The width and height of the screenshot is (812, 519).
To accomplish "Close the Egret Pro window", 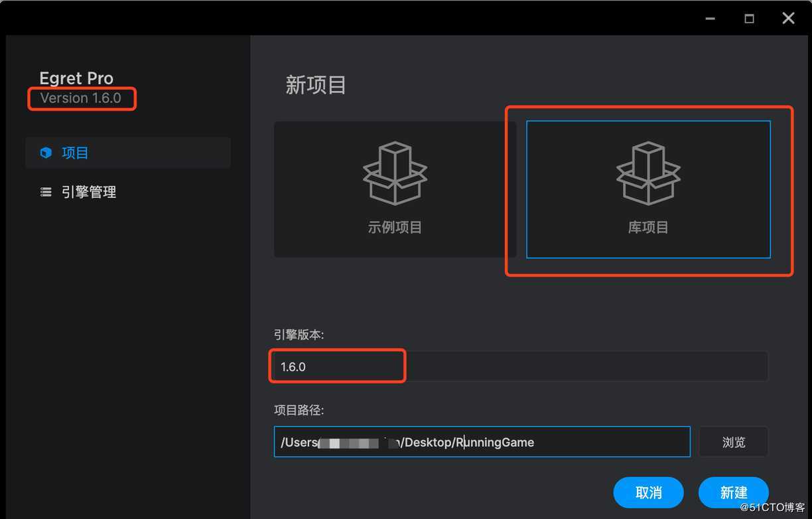I will 788,19.
